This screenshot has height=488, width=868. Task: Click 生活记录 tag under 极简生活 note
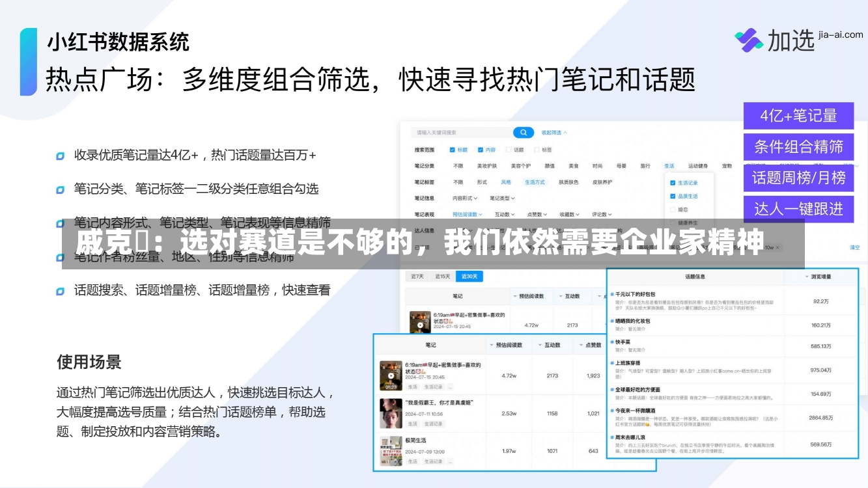click(x=433, y=461)
